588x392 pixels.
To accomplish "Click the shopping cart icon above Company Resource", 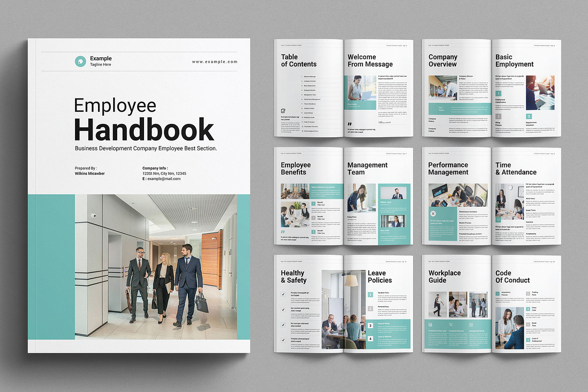I will tap(451, 324).
